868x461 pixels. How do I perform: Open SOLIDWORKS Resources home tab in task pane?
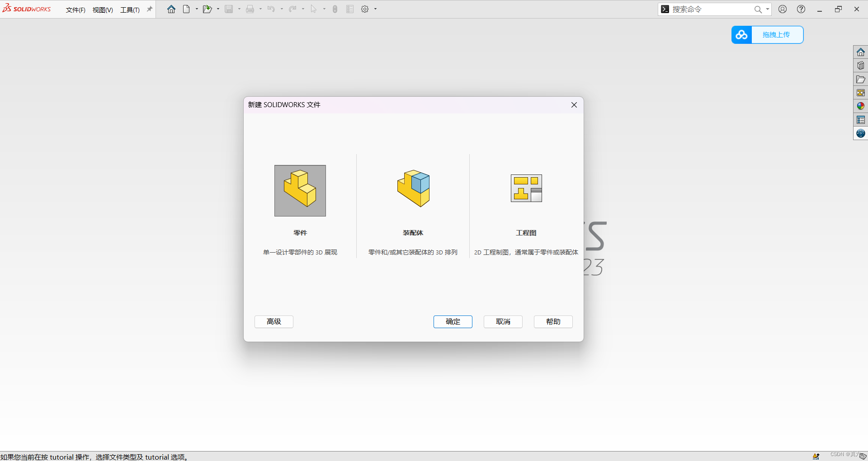pyautogui.click(x=861, y=52)
